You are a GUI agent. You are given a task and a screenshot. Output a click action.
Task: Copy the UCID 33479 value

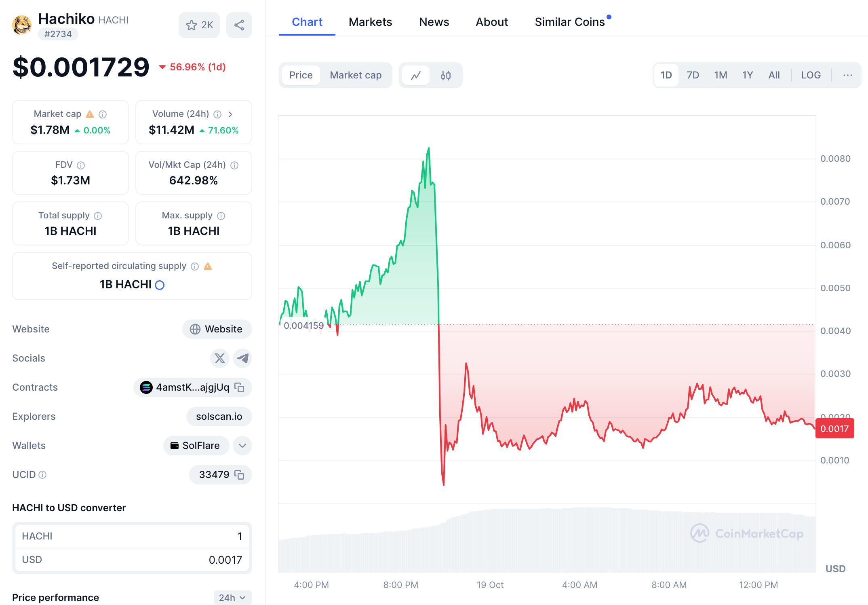click(x=239, y=475)
